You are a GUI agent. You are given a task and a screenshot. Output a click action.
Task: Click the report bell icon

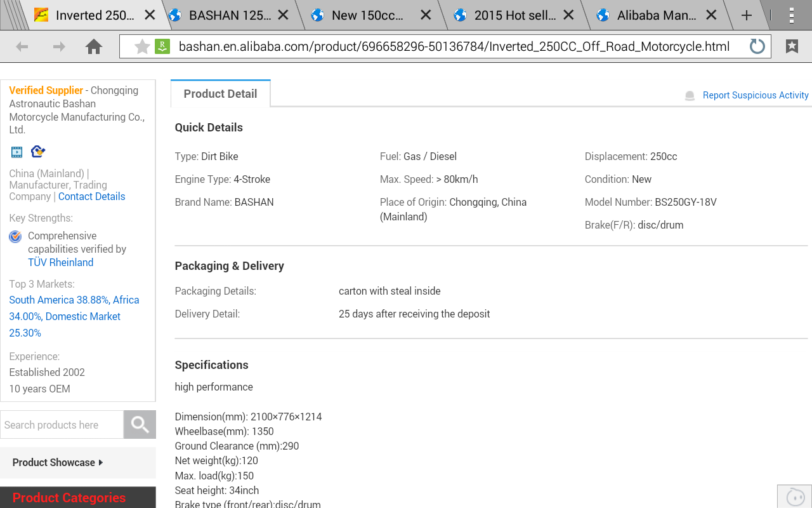pyautogui.click(x=690, y=96)
